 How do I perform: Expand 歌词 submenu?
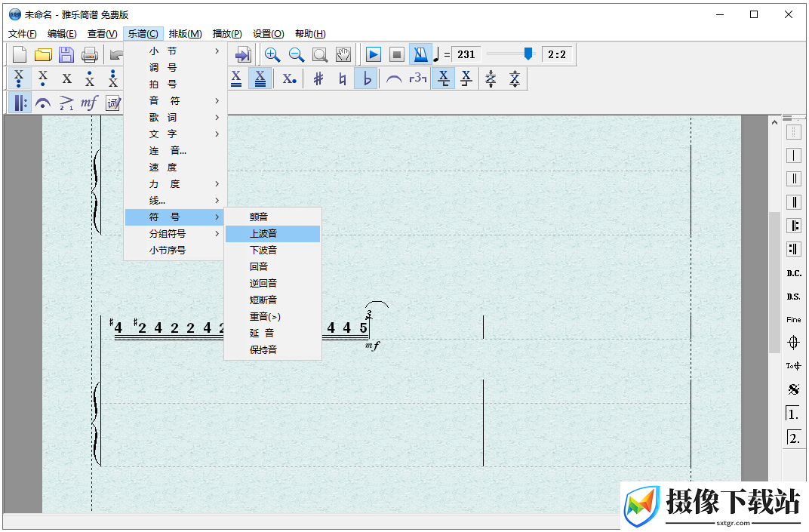pyautogui.click(x=175, y=117)
